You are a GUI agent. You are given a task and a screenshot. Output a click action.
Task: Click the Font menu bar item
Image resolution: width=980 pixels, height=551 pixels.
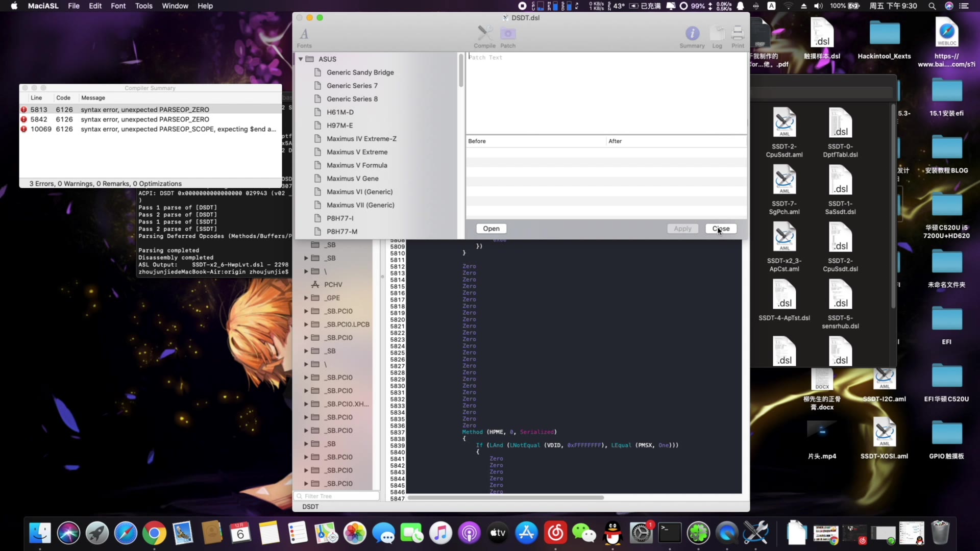tap(118, 6)
